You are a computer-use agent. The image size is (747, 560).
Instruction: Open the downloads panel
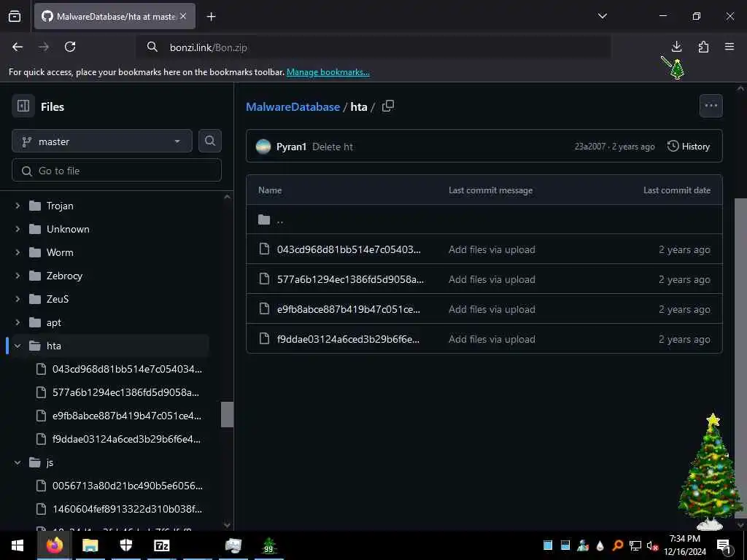(x=676, y=47)
